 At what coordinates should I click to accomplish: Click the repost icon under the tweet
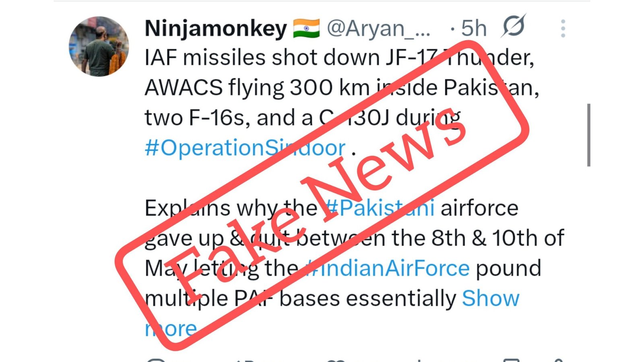246,360
